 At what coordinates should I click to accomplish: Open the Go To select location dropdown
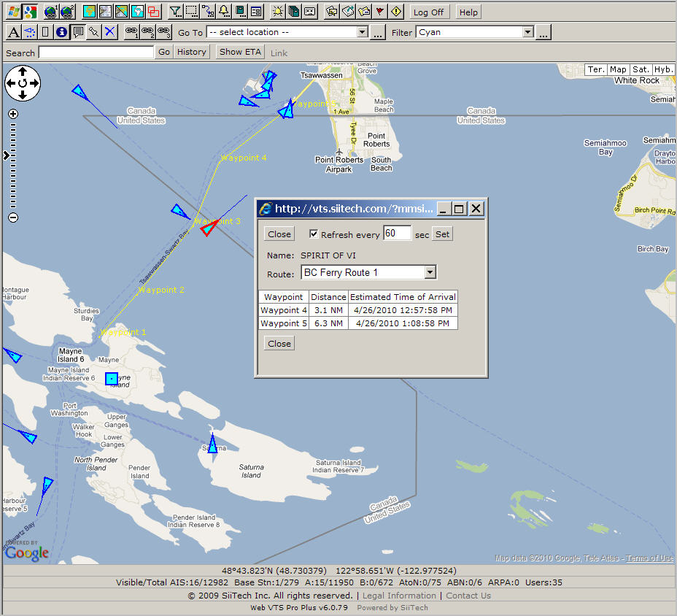click(362, 32)
